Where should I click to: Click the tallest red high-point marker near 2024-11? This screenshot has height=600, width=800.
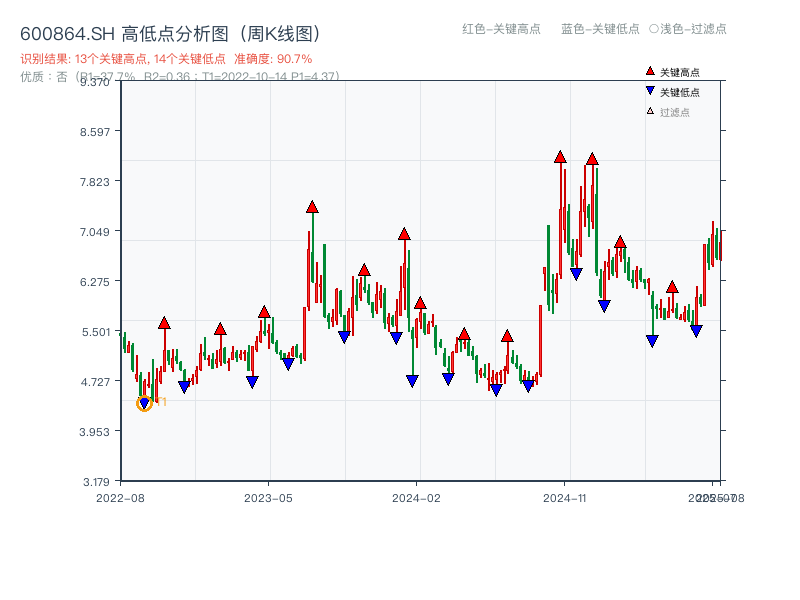coord(560,156)
